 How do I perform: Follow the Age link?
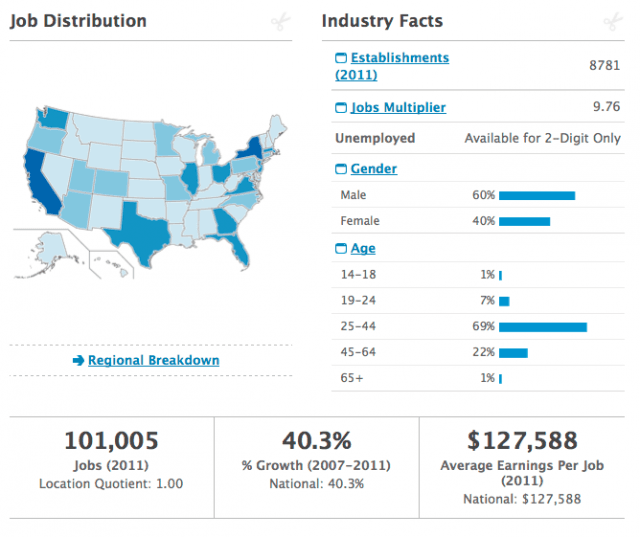(x=363, y=249)
